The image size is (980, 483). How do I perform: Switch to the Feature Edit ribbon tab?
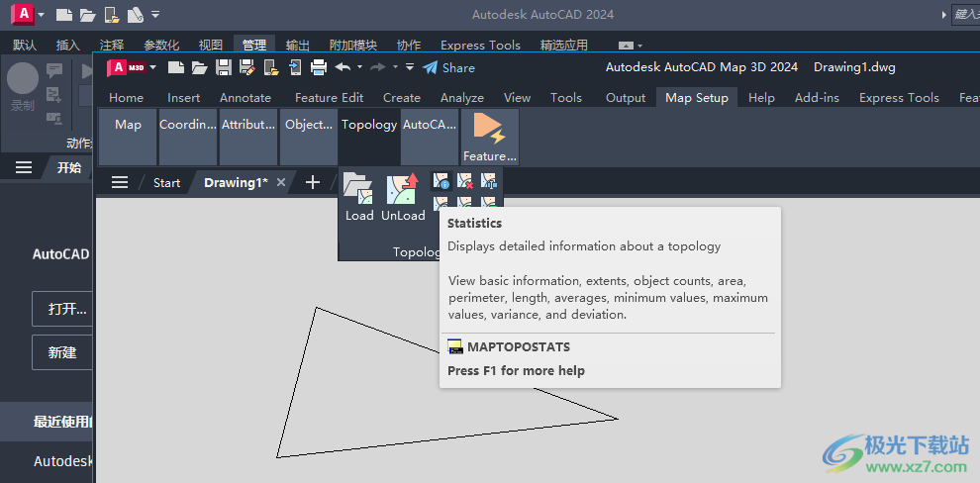click(329, 97)
